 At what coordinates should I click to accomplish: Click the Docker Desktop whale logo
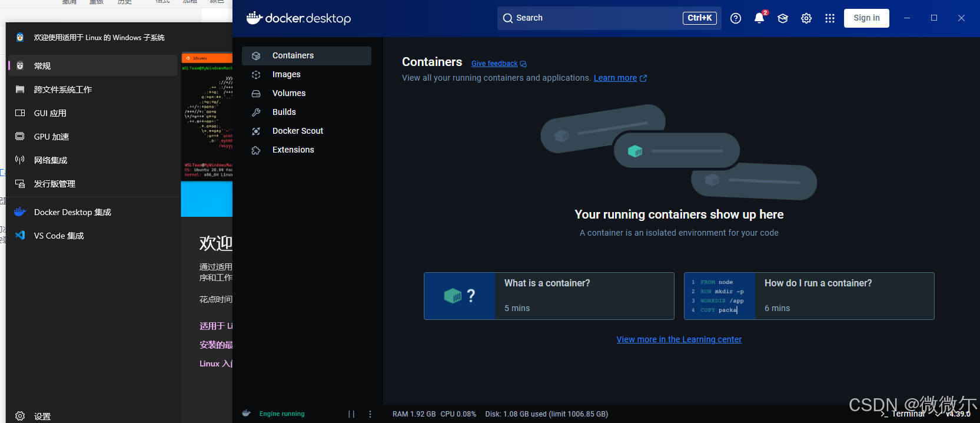click(298, 18)
